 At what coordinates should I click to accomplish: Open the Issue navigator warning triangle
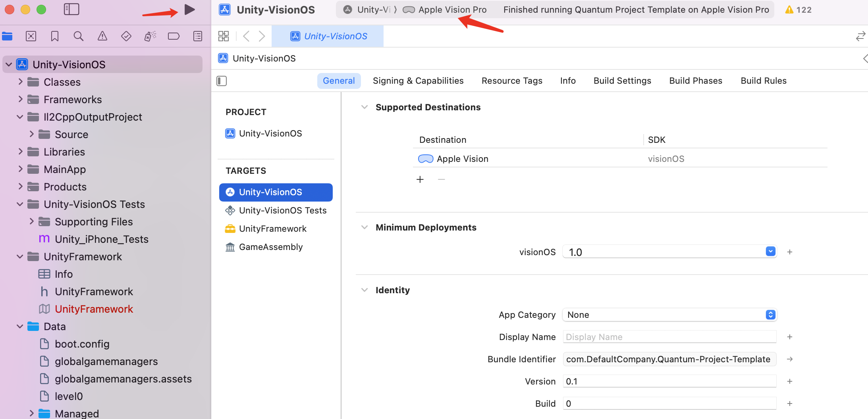pos(102,37)
